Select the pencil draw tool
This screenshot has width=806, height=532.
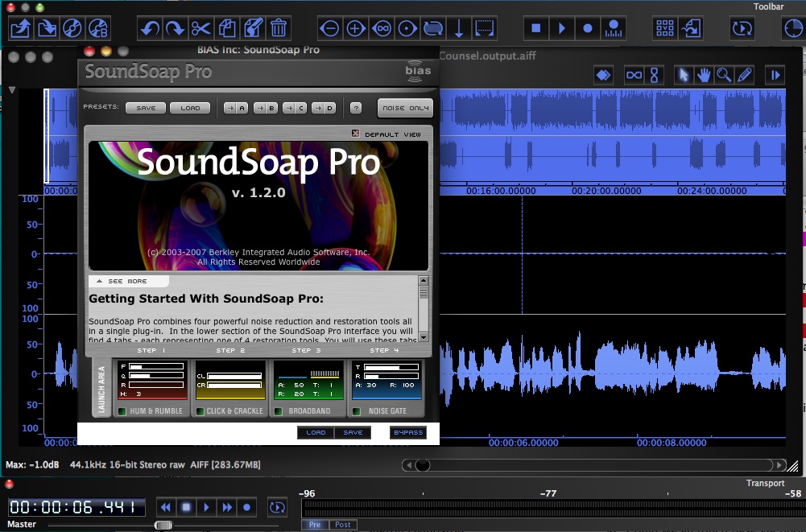tap(744, 75)
